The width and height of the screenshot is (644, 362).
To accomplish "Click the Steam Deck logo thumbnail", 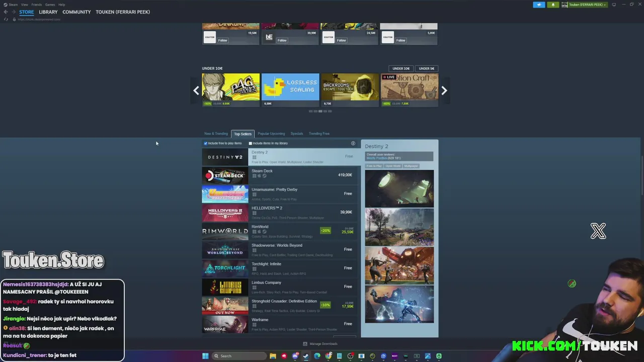I will point(225,175).
